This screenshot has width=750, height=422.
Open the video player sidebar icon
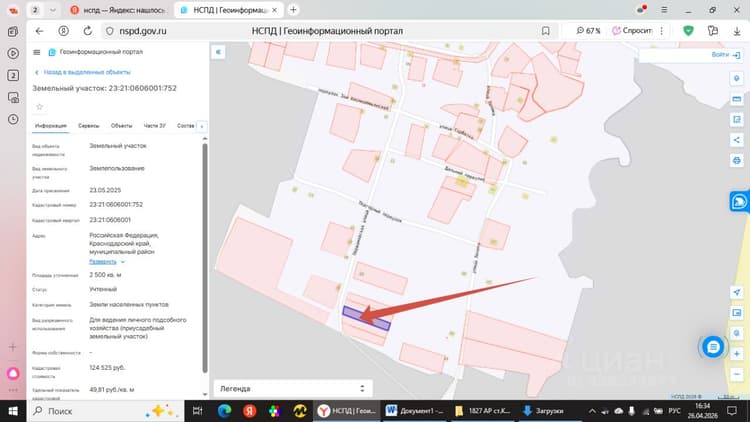[x=13, y=53]
